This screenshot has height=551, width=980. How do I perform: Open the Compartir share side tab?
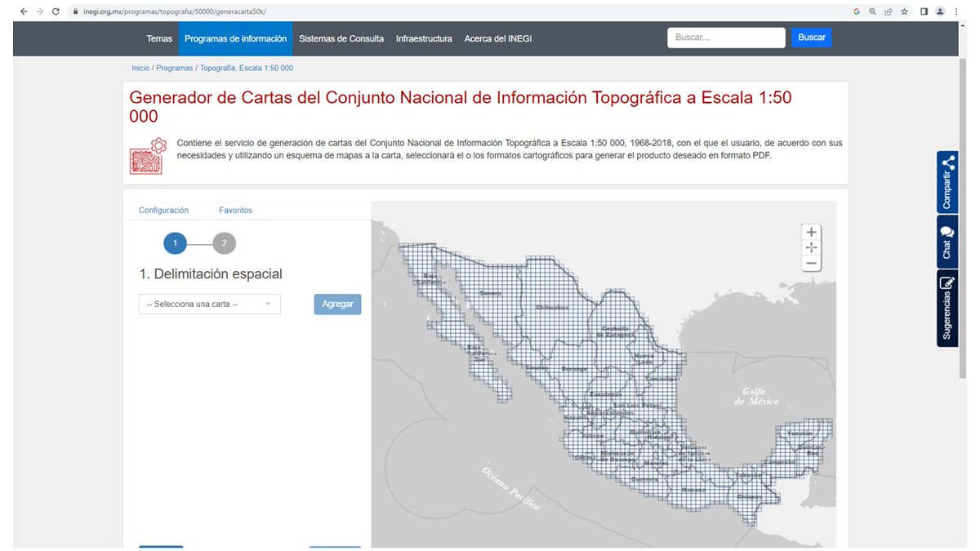tap(947, 183)
